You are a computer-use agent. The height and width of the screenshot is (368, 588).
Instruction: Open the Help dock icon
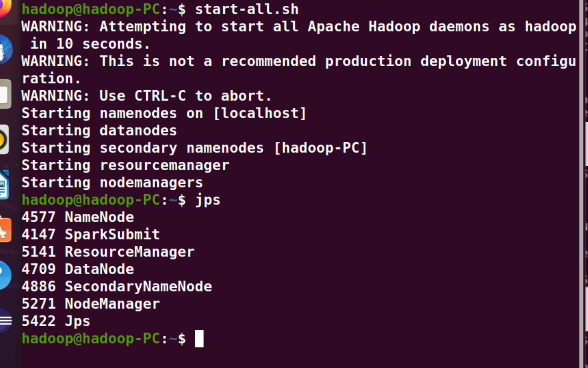coord(5,275)
